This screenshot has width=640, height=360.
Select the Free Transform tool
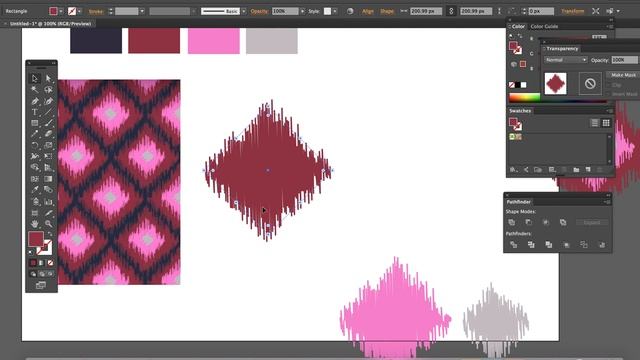48,156
